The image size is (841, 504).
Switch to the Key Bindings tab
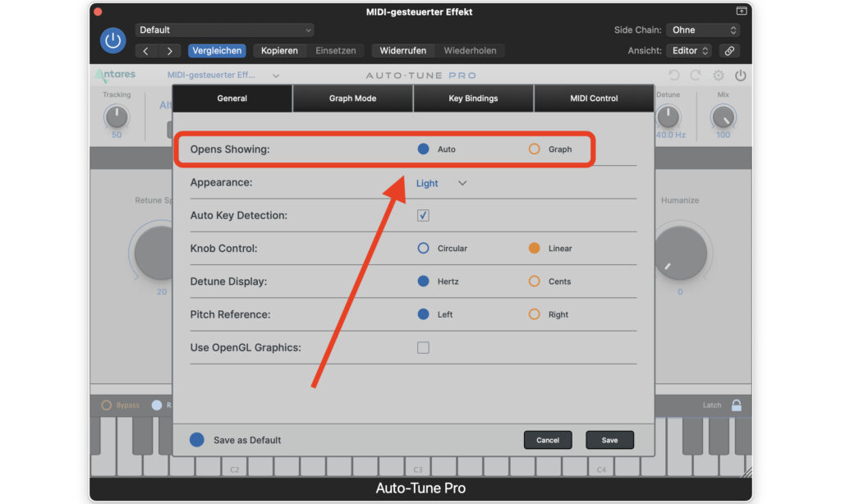coord(473,99)
